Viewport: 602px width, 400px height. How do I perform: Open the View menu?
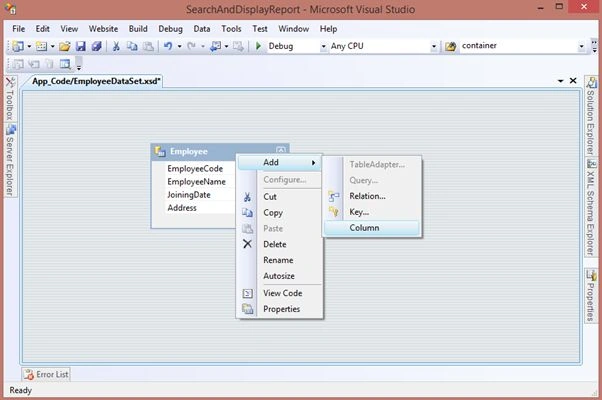(x=69, y=29)
